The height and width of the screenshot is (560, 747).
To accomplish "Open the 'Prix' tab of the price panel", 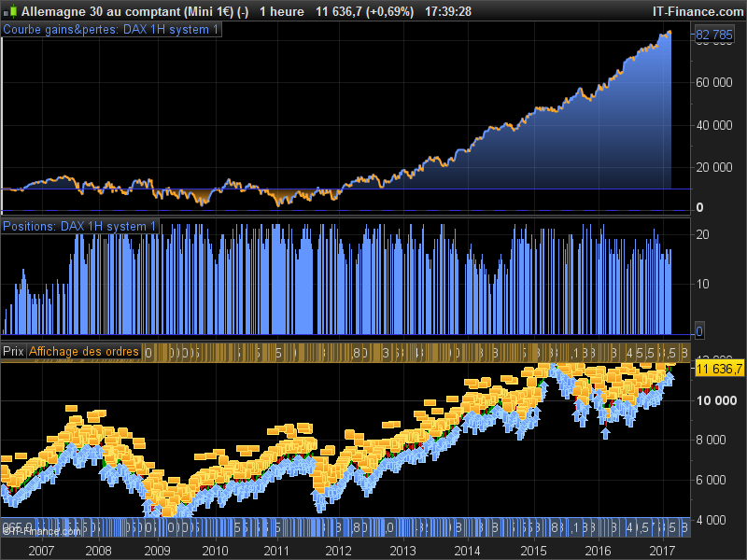I will [x=13, y=352].
